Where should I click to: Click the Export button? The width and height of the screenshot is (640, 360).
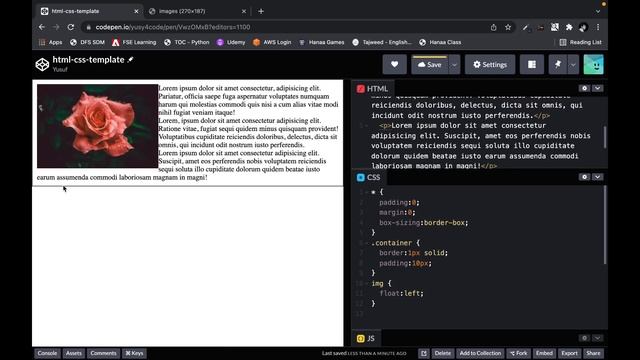point(569,353)
